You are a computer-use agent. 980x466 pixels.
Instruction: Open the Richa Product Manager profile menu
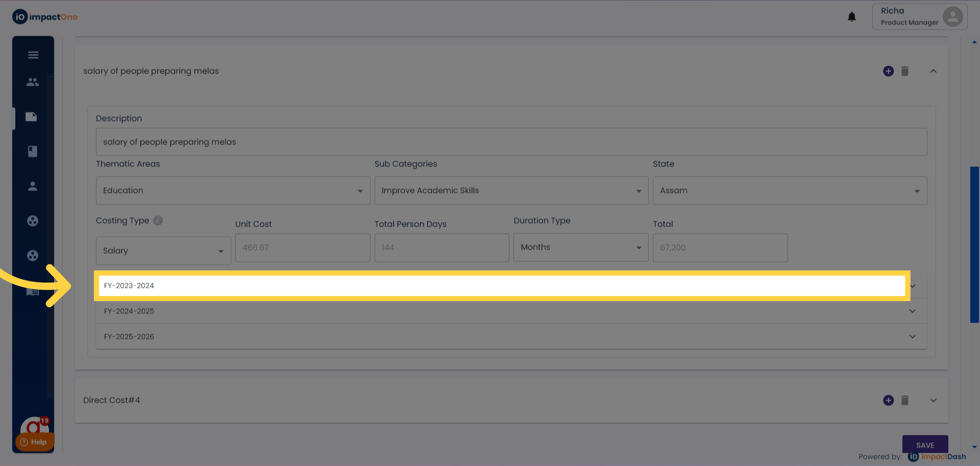919,17
